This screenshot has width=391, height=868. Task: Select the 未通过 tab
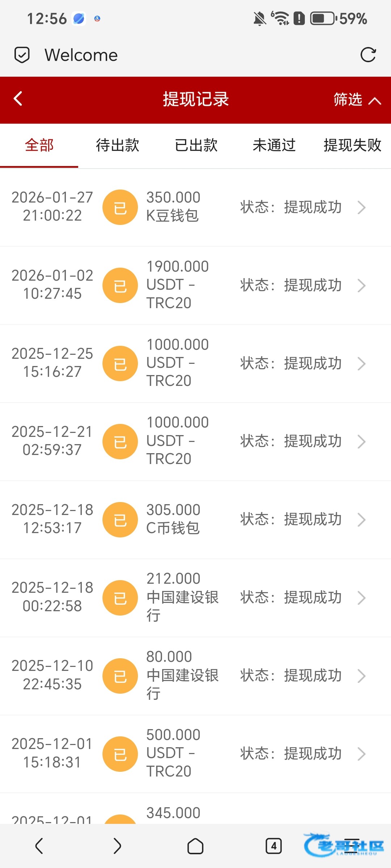pyautogui.click(x=274, y=145)
